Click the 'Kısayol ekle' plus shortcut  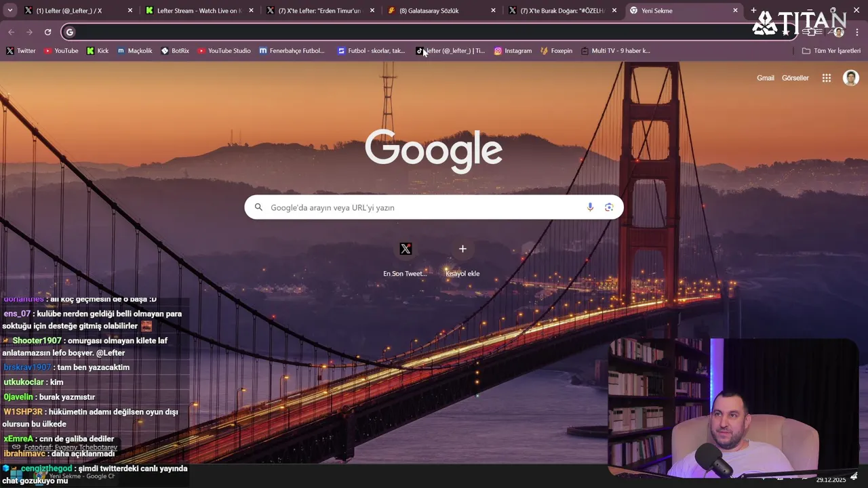pyautogui.click(x=462, y=259)
